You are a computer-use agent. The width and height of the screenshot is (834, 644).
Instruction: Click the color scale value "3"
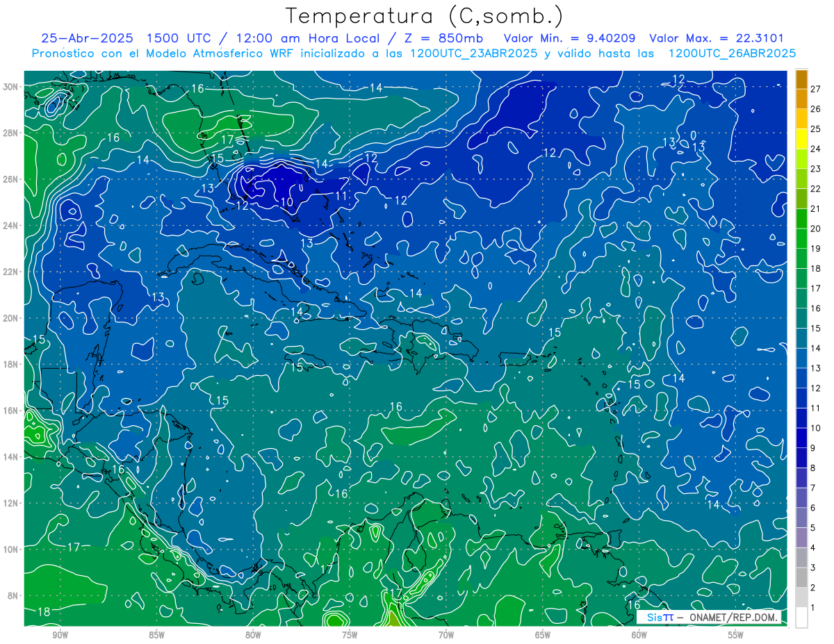tap(813, 568)
